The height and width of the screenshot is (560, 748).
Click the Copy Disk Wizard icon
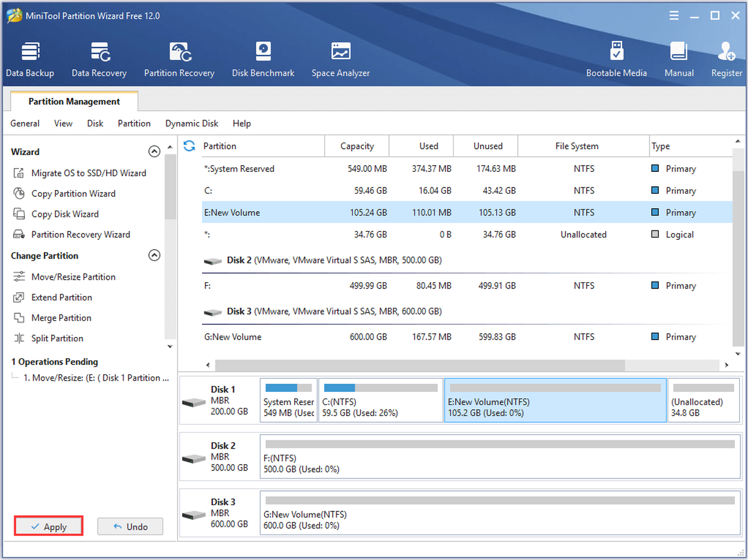coord(19,214)
